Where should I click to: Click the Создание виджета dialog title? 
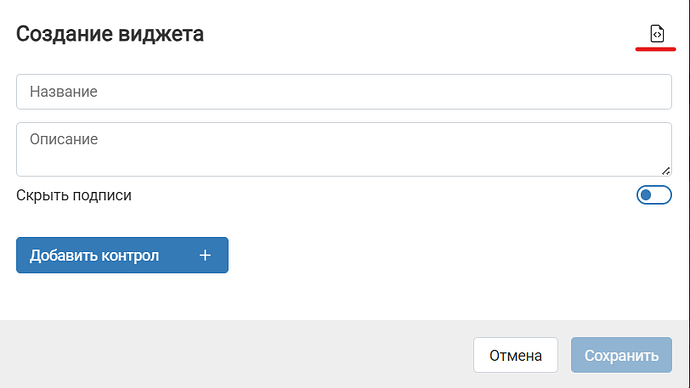point(110,34)
